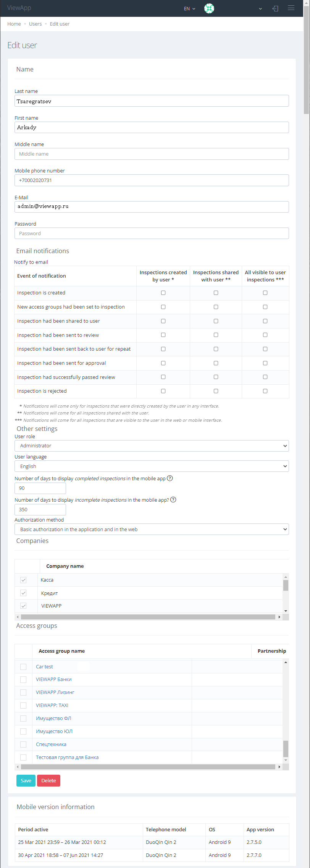Image resolution: width=310 pixels, height=868 pixels.
Task: Click the Companies table scroll-right arrow
Action: pyautogui.click(x=279, y=617)
